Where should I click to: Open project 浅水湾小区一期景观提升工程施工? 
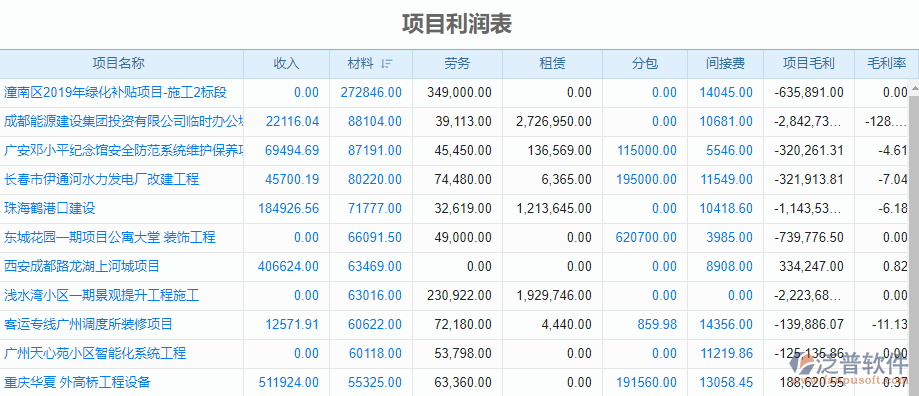coord(101,295)
